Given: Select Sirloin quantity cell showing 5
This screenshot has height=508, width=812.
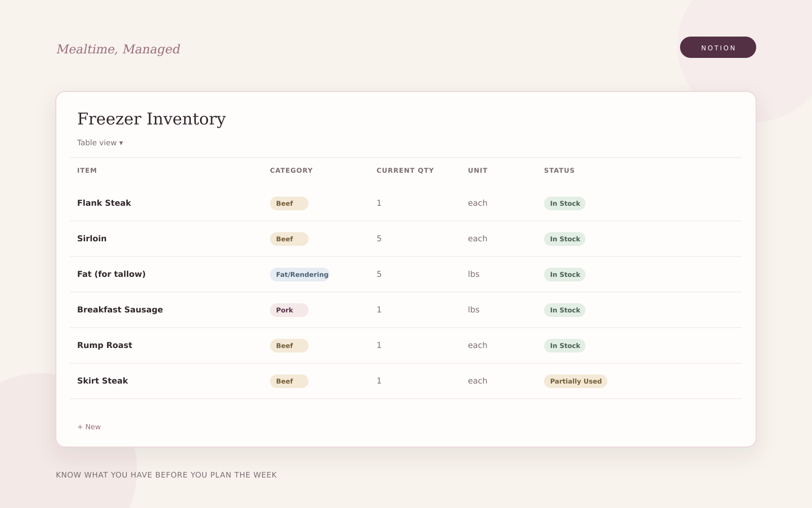Looking at the screenshot, I should 379,238.
